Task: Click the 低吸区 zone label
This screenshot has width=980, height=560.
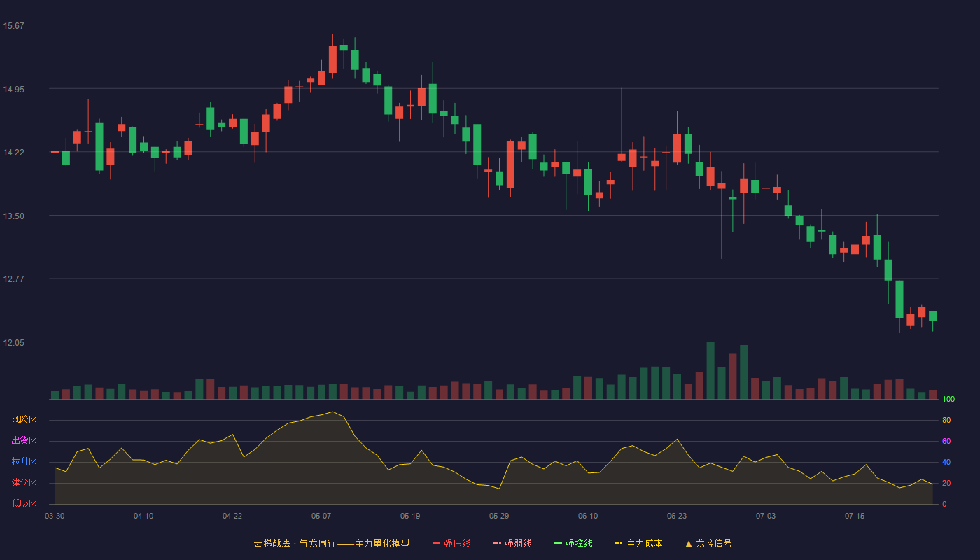Action: (x=24, y=504)
